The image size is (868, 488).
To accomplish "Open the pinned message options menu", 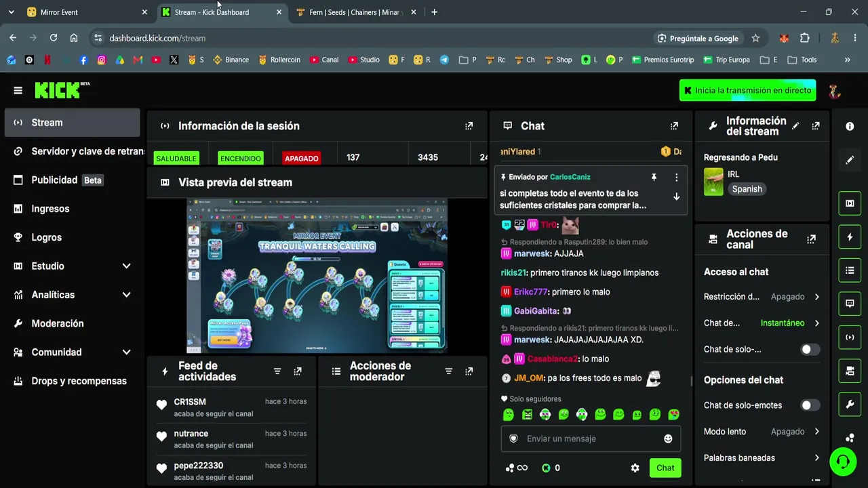I will coord(676,178).
